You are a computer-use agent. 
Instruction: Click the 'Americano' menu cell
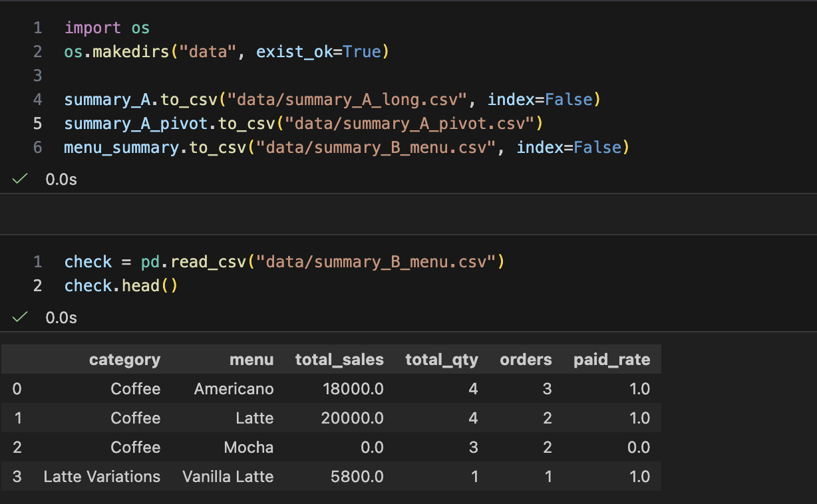234,388
